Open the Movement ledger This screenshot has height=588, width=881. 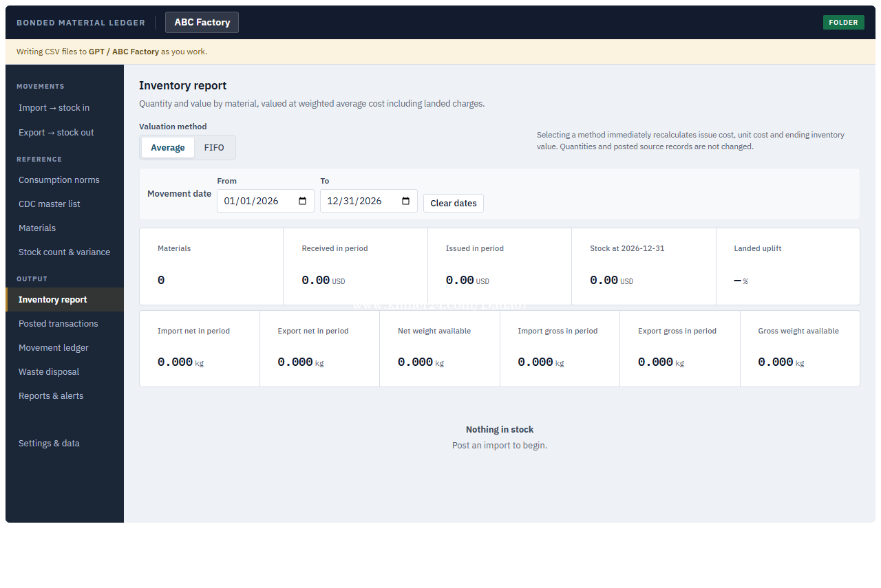pos(65,348)
